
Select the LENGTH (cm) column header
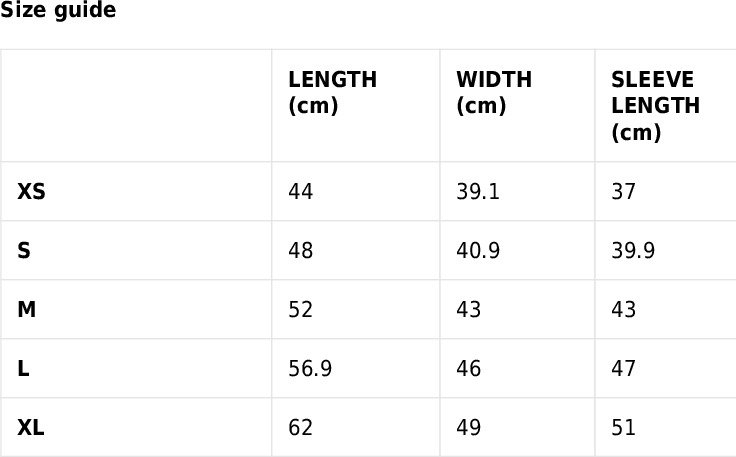point(332,92)
